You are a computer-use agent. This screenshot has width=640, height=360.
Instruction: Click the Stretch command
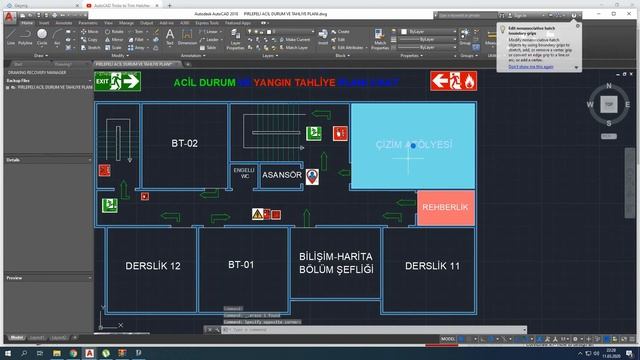90,48
